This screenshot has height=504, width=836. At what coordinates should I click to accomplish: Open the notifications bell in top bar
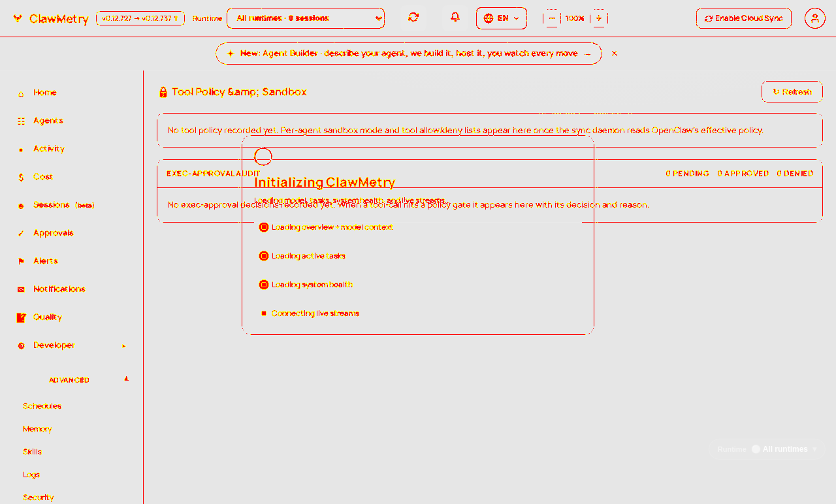(x=455, y=18)
